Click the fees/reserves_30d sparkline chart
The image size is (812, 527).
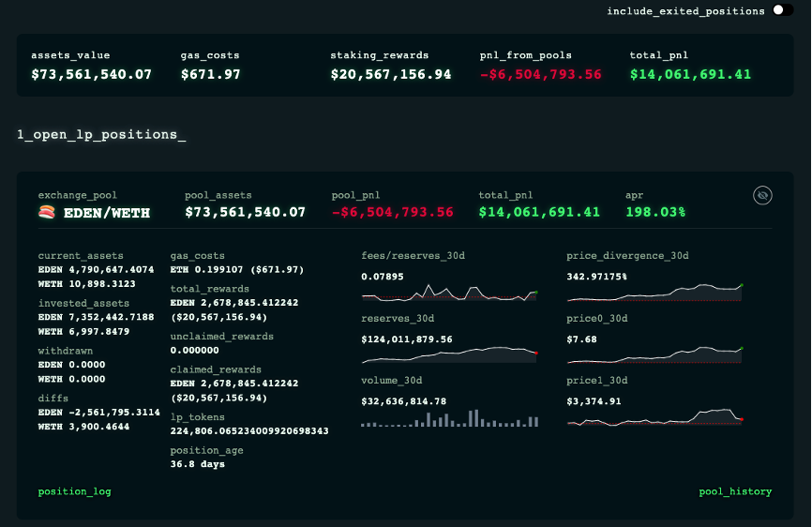point(449,293)
